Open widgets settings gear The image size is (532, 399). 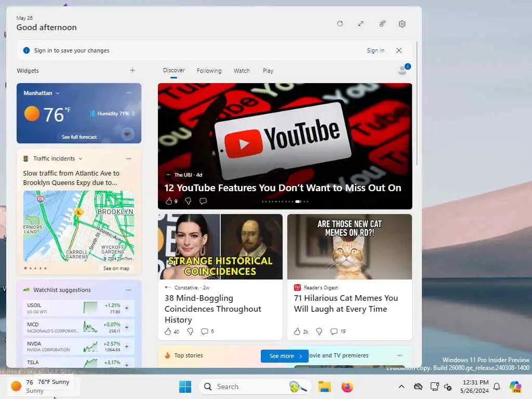[x=402, y=24]
